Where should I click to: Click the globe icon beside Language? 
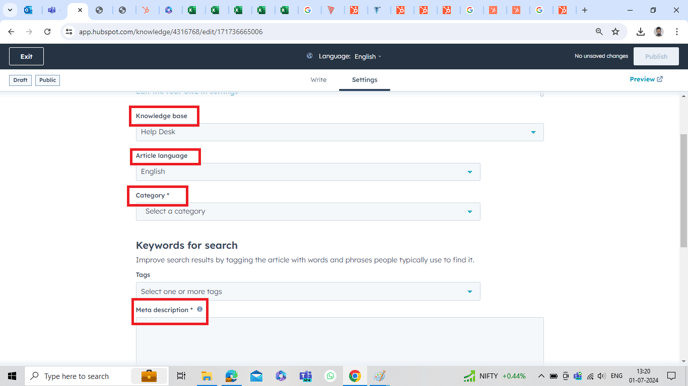[309, 56]
